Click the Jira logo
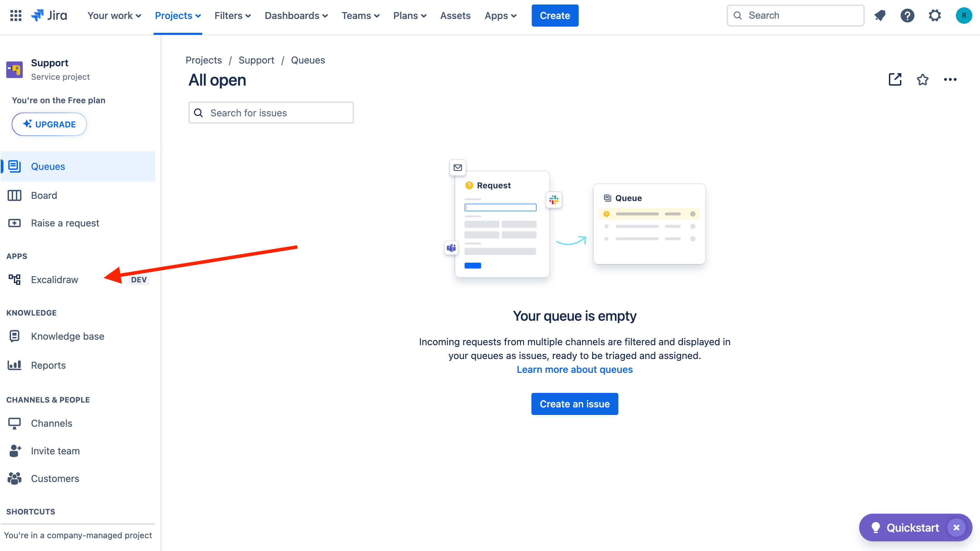This screenshot has height=551, width=980. (x=49, y=16)
